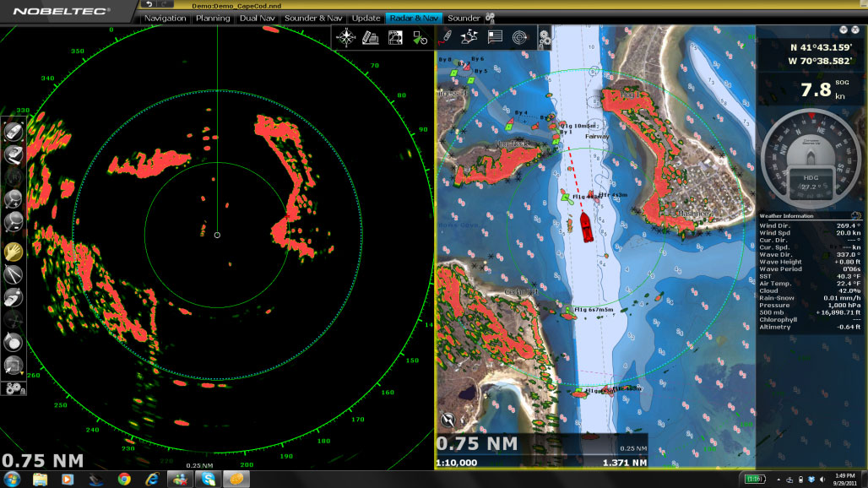Click the Weather Information panel cloud icon
This screenshot has height=488, width=868.
pos(856,216)
